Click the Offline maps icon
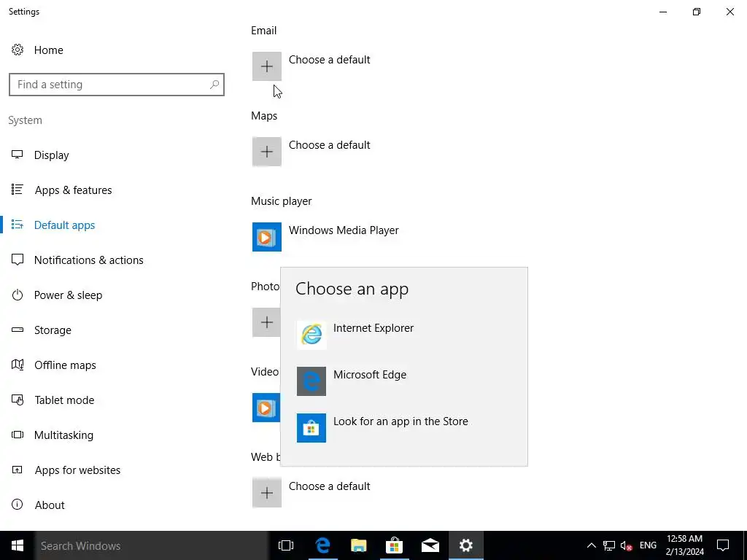Image resolution: width=747 pixels, height=560 pixels. (x=18, y=365)
